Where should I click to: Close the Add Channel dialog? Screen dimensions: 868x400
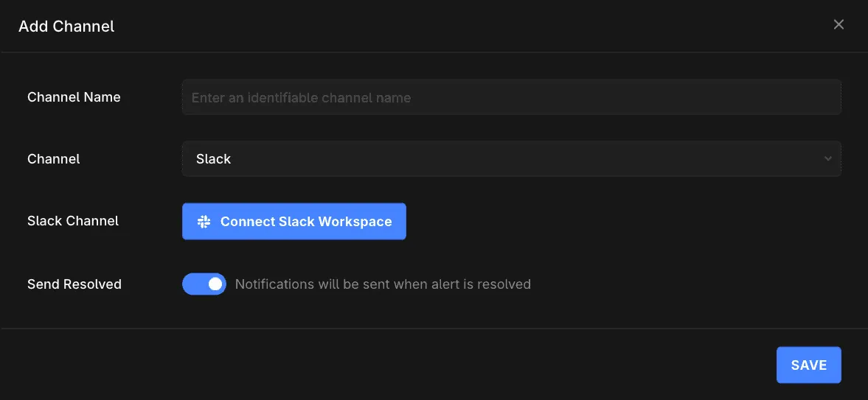click(839, 24)
